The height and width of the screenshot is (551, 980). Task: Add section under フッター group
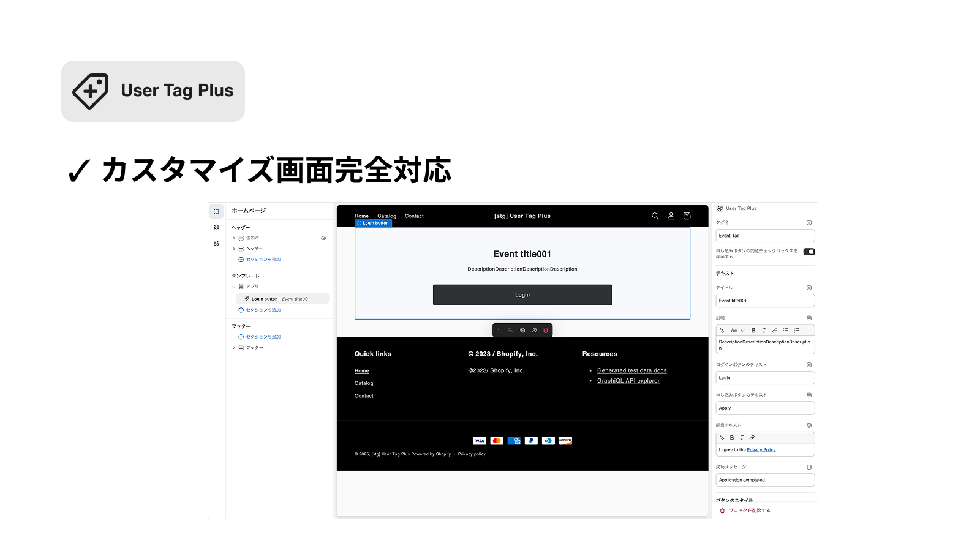click(260, 337)
